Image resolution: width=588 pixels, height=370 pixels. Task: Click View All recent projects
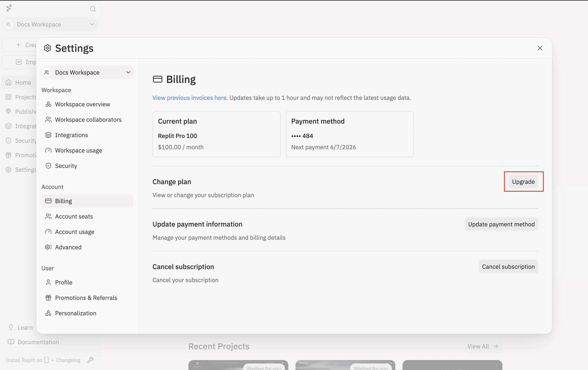click(483, 346)
